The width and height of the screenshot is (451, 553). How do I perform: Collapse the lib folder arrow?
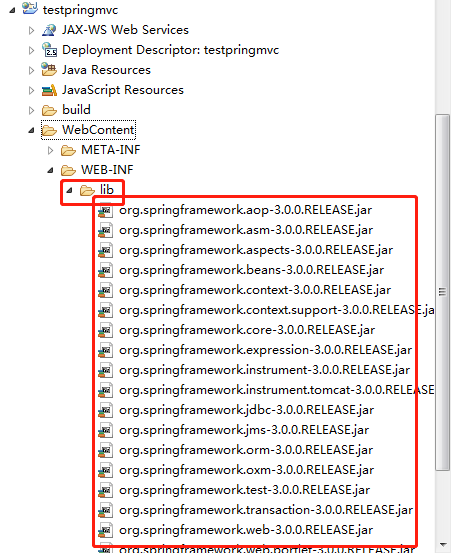coord(69,190)
